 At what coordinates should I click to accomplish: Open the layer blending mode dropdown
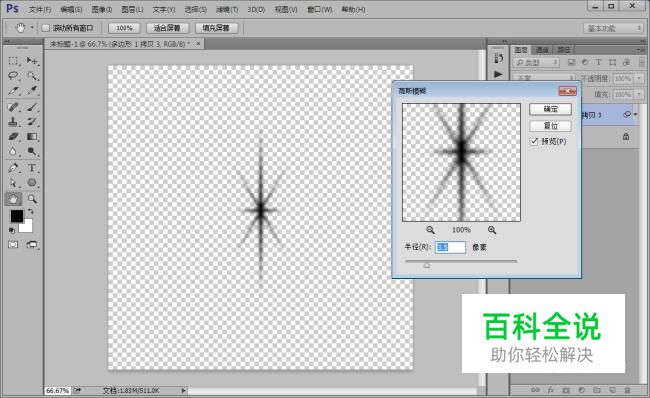tap(543, 78)
